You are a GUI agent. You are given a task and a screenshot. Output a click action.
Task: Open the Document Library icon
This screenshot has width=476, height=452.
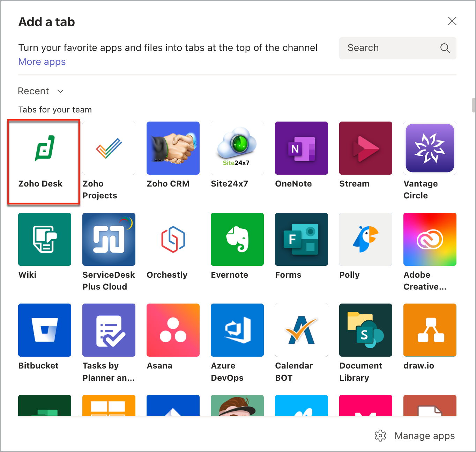[366, 330]
